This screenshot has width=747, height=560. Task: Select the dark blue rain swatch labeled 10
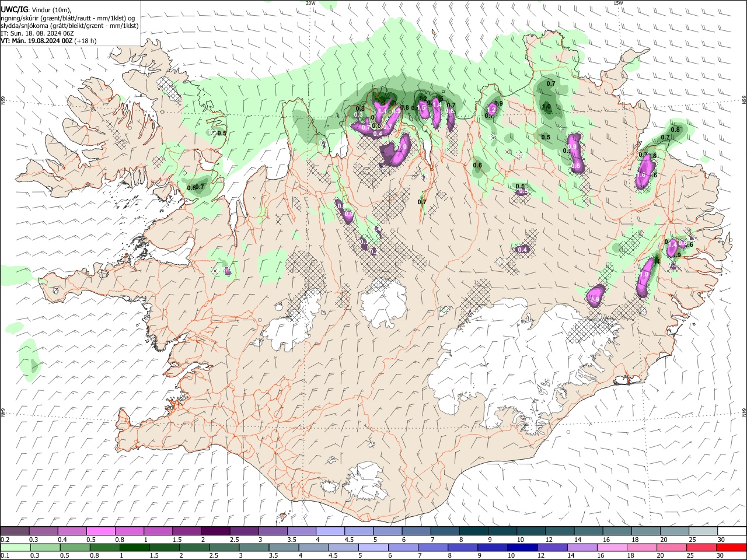[522, 547]
